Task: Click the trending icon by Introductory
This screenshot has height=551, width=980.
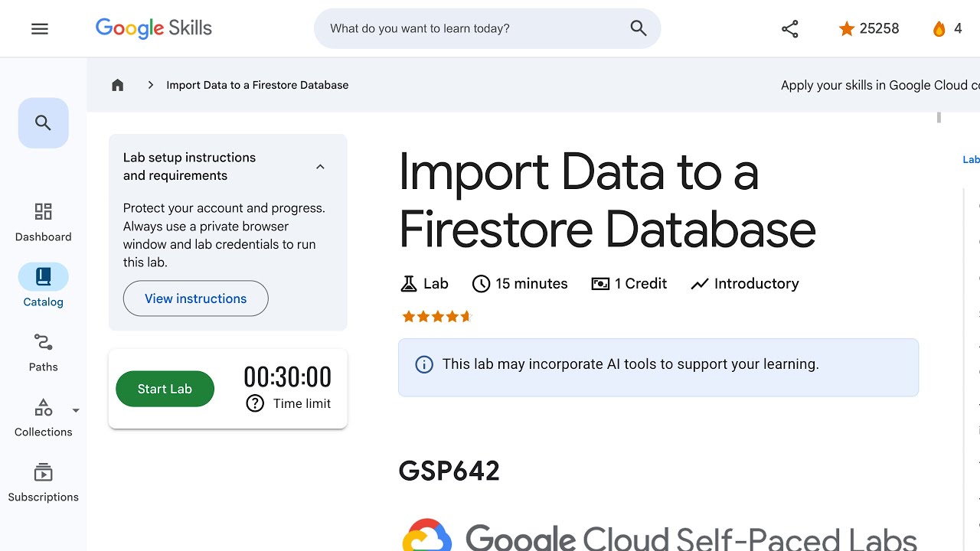Action: (700, 284)
